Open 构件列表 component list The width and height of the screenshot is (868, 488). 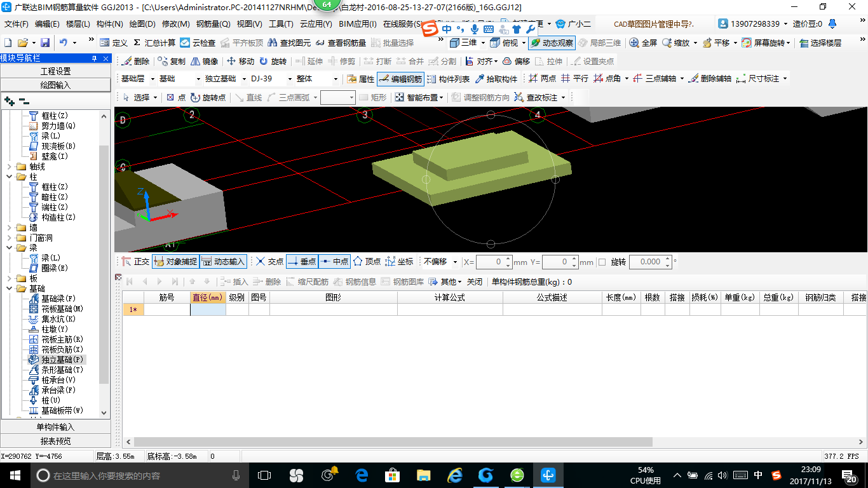448,79
